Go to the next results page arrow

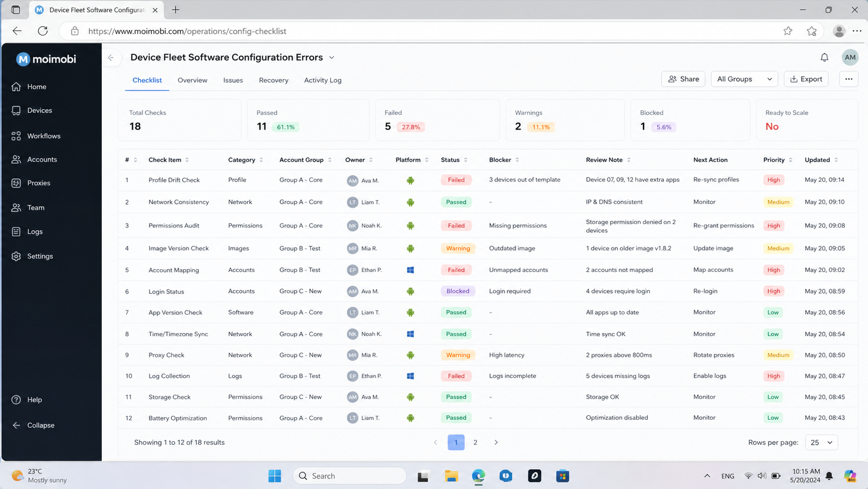(x=496, y=443)
